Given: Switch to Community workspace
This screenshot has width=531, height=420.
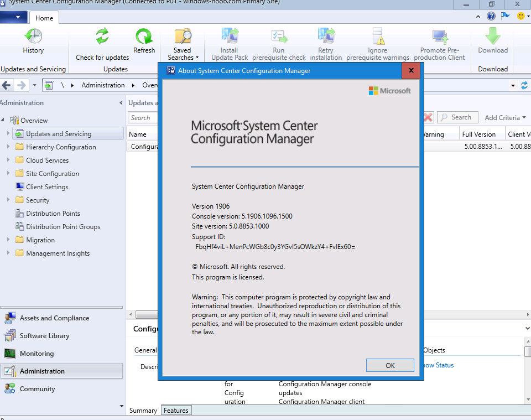Looking at the screenshot, I should 61,389.
